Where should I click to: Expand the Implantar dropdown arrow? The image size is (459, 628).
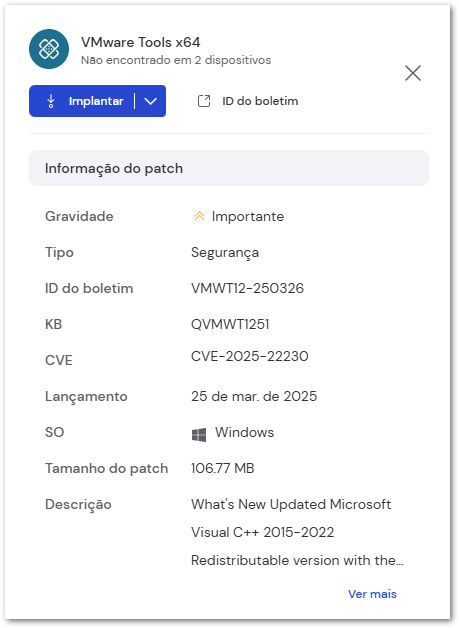151,101
